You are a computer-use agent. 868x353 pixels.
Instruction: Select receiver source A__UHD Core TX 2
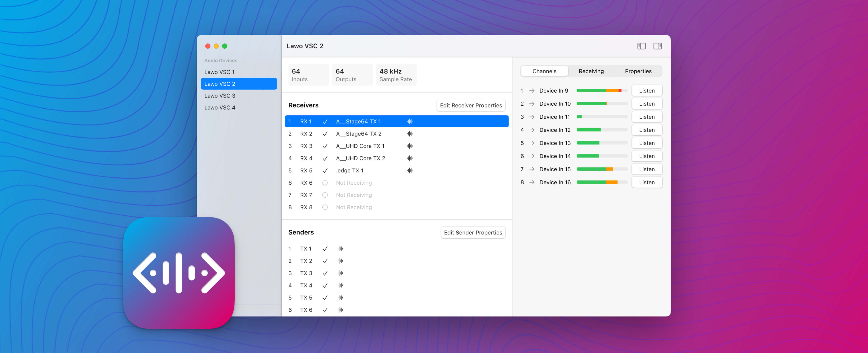pos(361,158)
